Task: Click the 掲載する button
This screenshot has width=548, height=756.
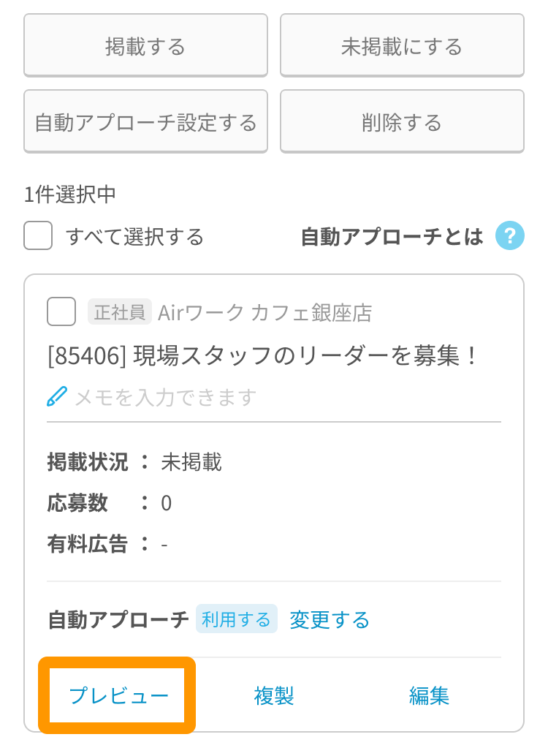Action: (x=145, y=46)
